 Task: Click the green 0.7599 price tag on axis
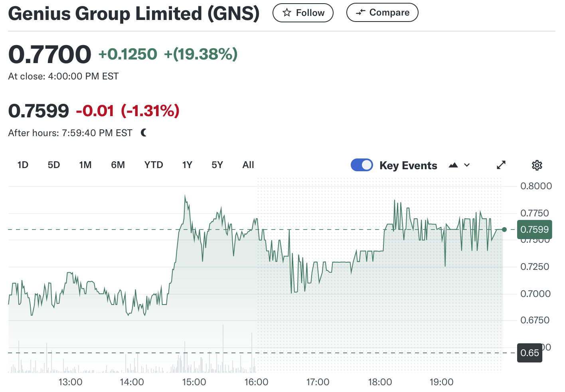pos(534,230)
